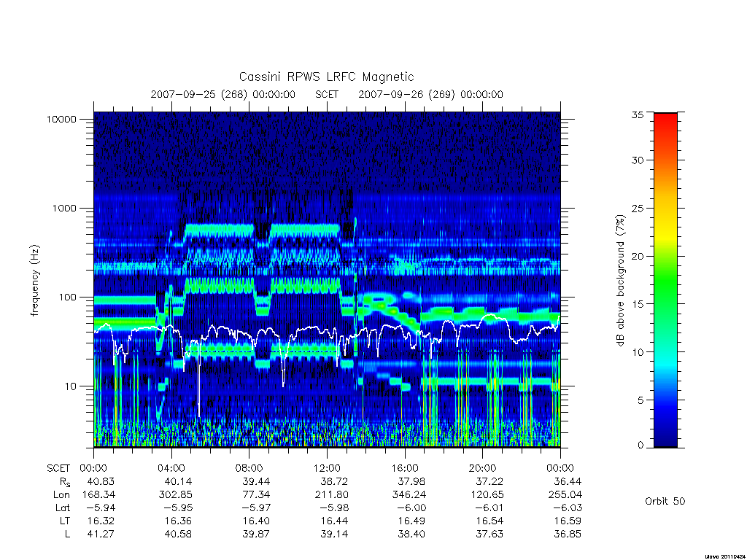The width and height of the screenshot is (747, 560).
Task: Click the 1000 frequency axis label
Action: (64, 208)
